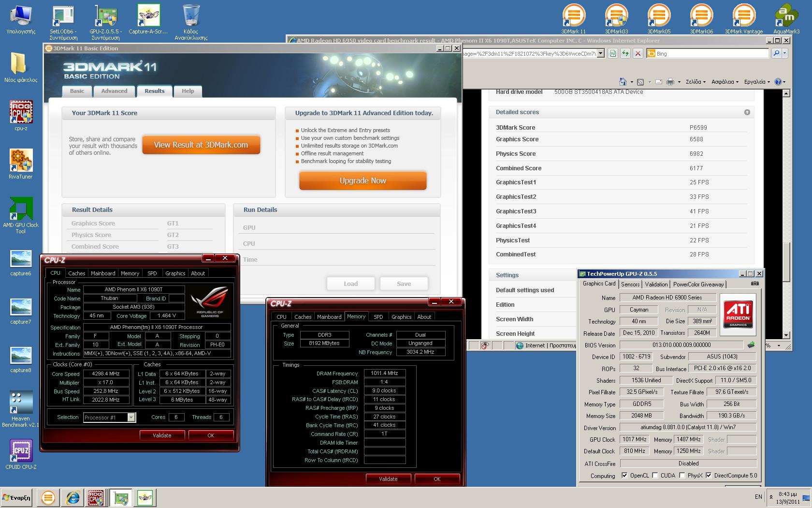This screenshot has width=812, height=508.
Task: Open the Internet Explorer taskbar button
Action: [x=73, y=497]
